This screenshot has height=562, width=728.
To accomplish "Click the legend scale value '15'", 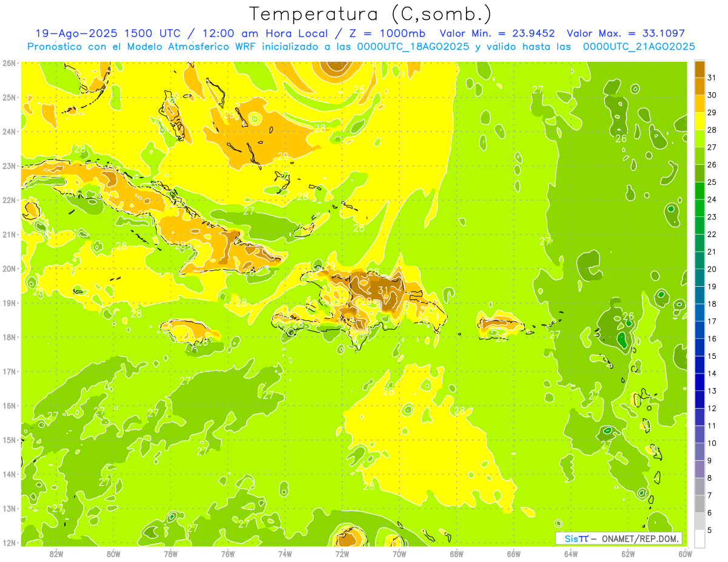I will [712, 356].
